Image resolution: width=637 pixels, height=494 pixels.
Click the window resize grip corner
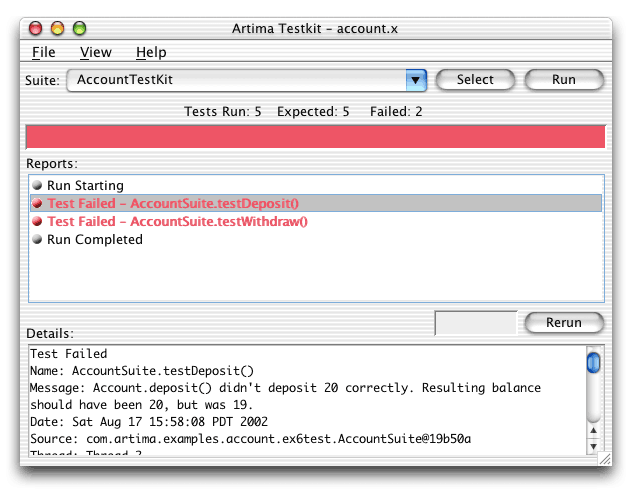click(605, 459)
